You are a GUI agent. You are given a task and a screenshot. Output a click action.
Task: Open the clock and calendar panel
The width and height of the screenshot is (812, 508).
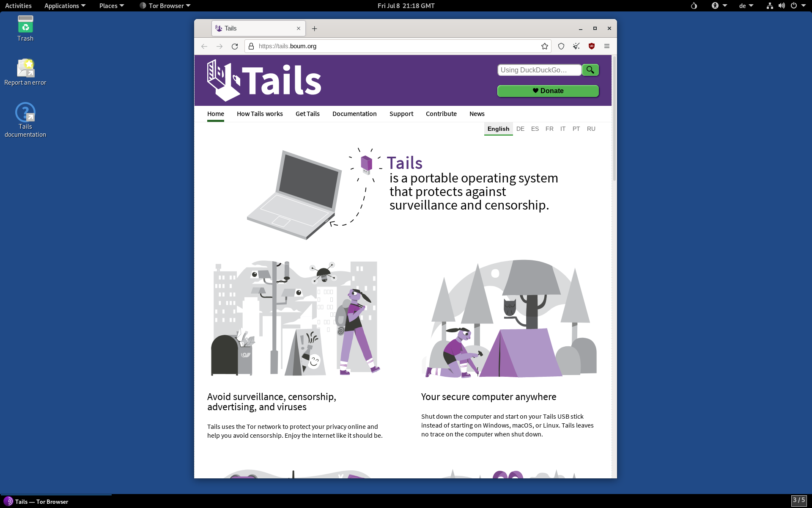[x=406, y=6]
